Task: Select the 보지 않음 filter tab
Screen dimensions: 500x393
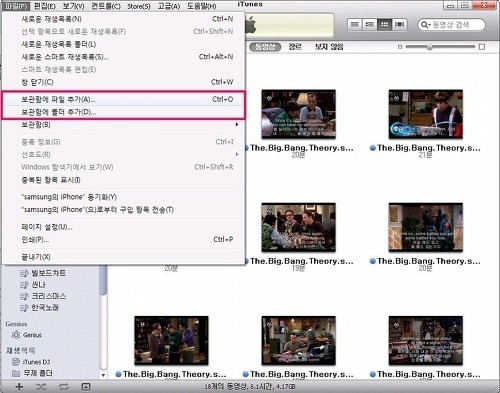Action: [329, 47]
